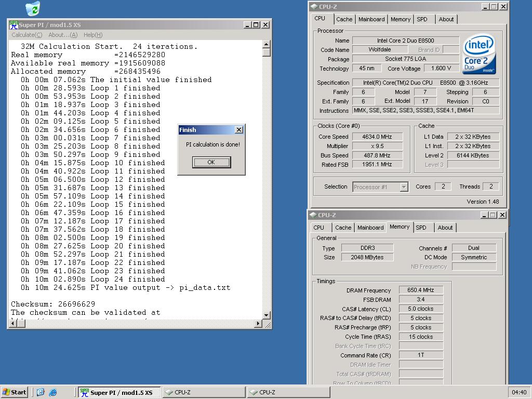Screen dimensions: 532x399
Task: Open Mainboard tab in lower CPU-Z window
Action: point(370,228)
